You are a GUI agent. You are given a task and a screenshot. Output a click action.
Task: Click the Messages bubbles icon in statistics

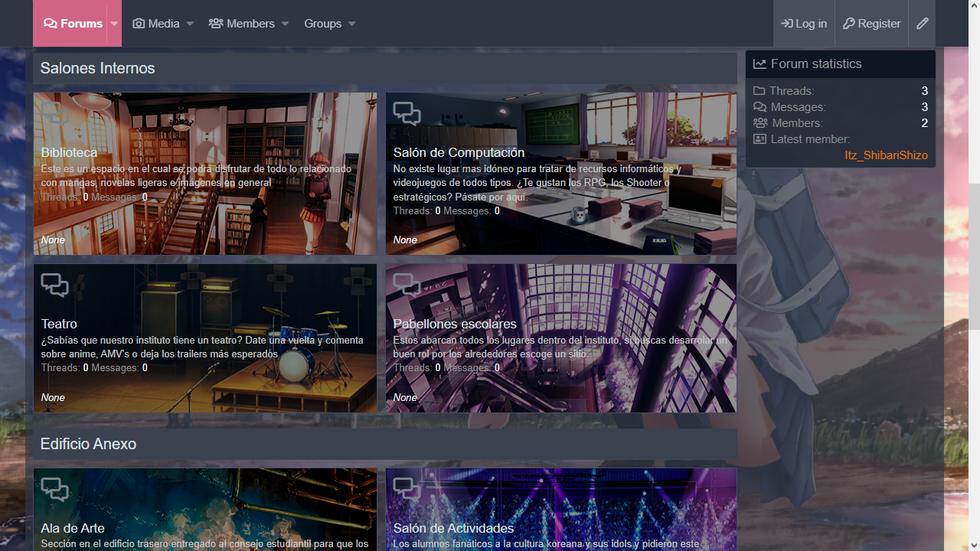pyautogui.click(x=759, y=107)
